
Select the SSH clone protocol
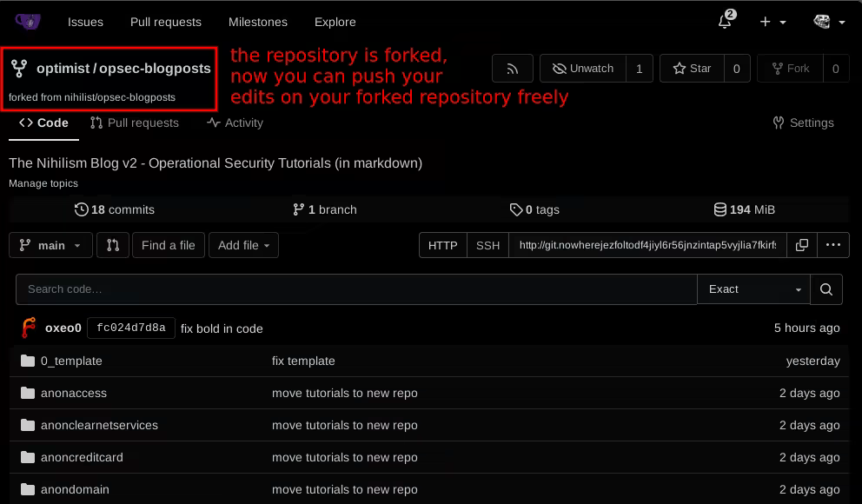[487, 246]
